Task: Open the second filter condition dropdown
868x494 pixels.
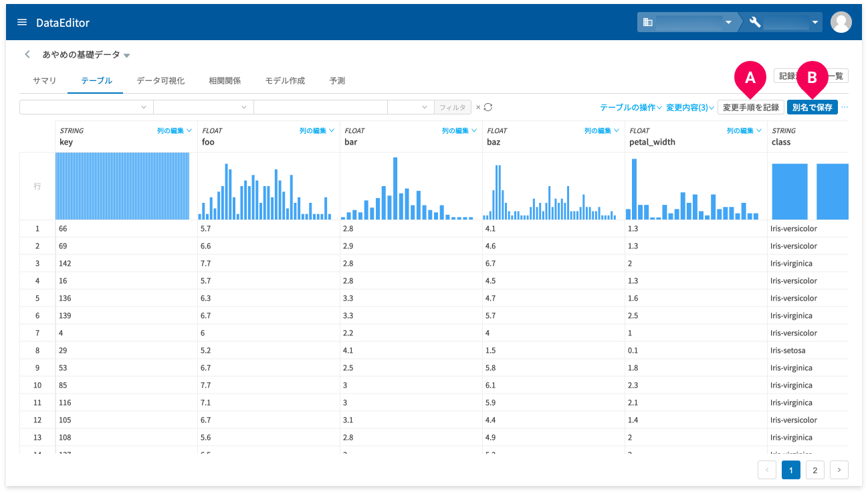Action: point(203,107)
